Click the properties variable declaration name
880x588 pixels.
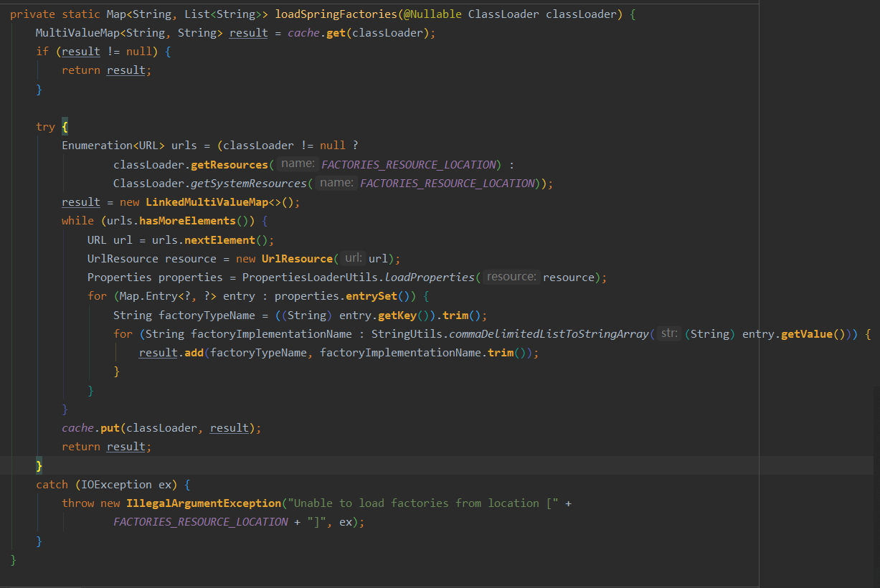click(191, 277)
